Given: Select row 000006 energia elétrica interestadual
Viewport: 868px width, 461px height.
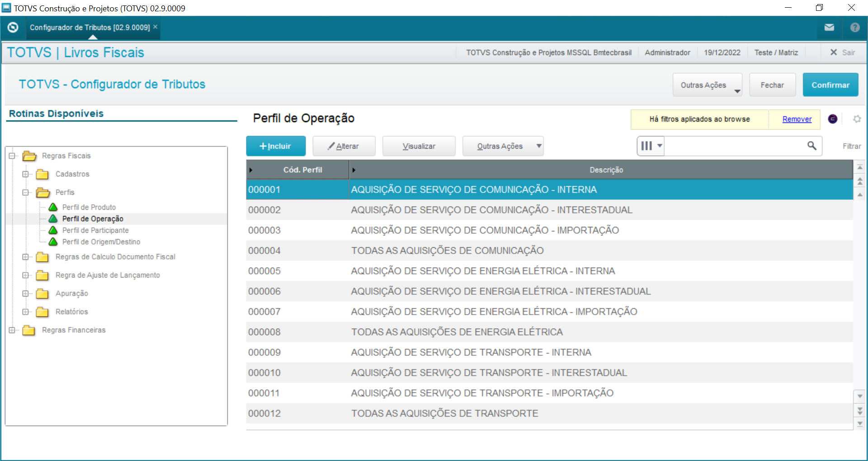Looking at the screenshot, I should [x=549, y=292].
